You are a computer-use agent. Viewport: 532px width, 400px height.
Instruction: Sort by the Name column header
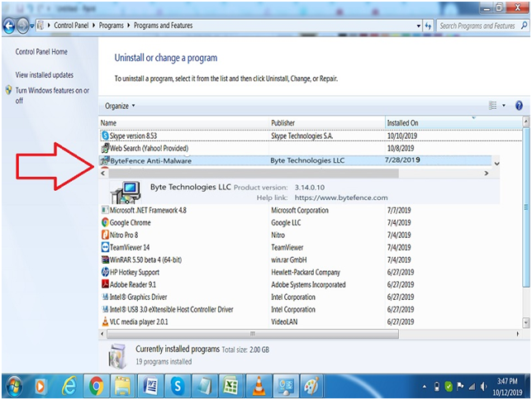[x=184, y=123]
